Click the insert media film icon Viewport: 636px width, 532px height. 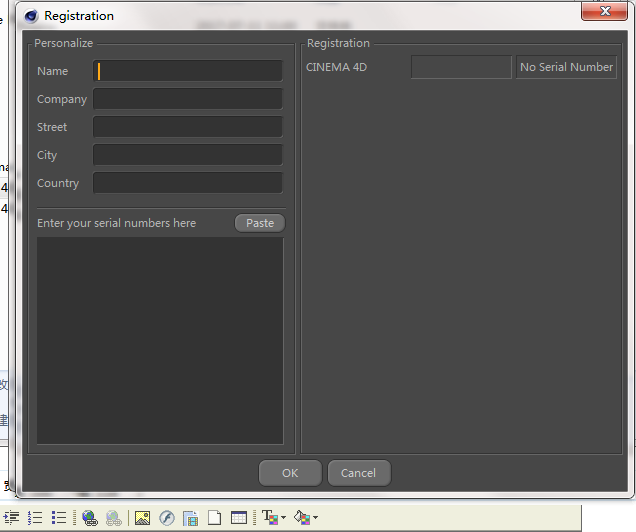190,518
